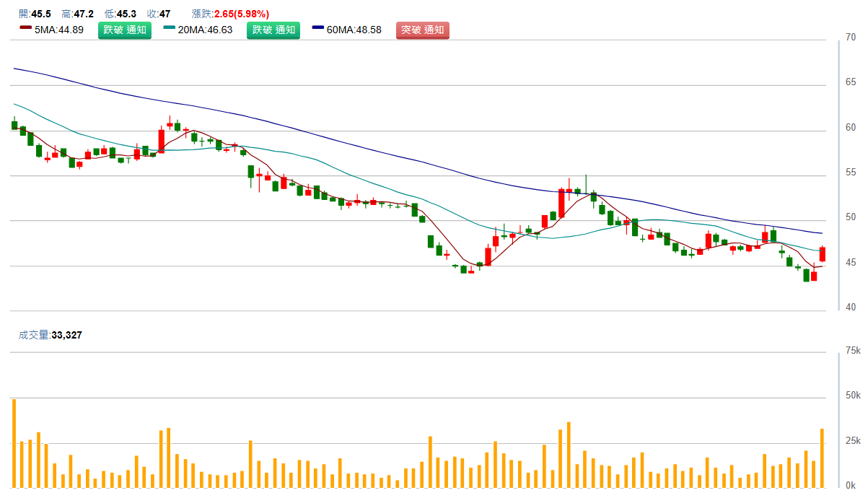The image size is (868, 493).
Task: Click the closing price 收:47 text
Action: (158, 14)
